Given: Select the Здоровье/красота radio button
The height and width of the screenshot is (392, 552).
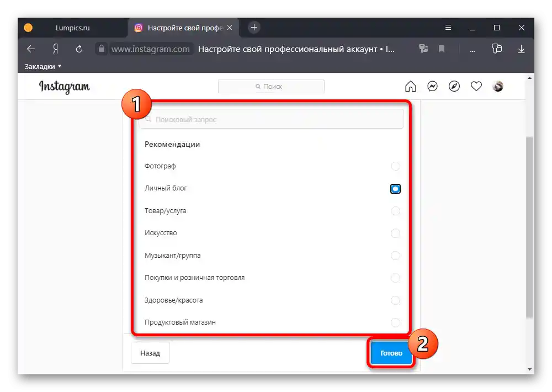Looking at the screenshot, I should [395, 300].
